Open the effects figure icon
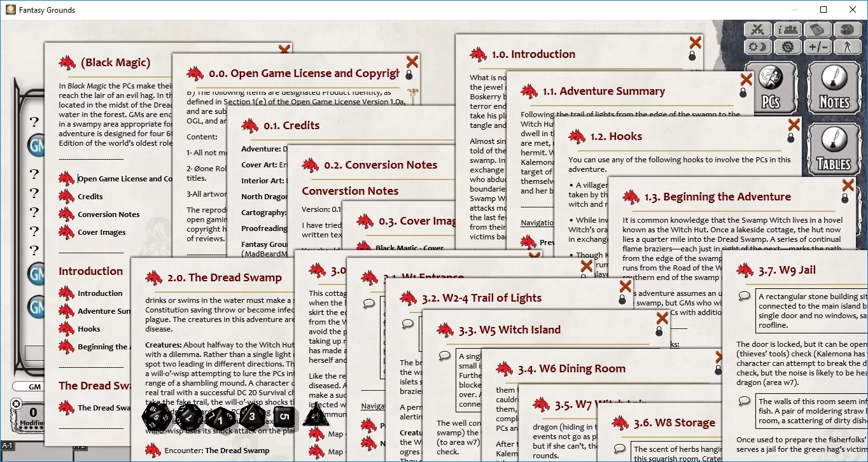 (848, 46)
